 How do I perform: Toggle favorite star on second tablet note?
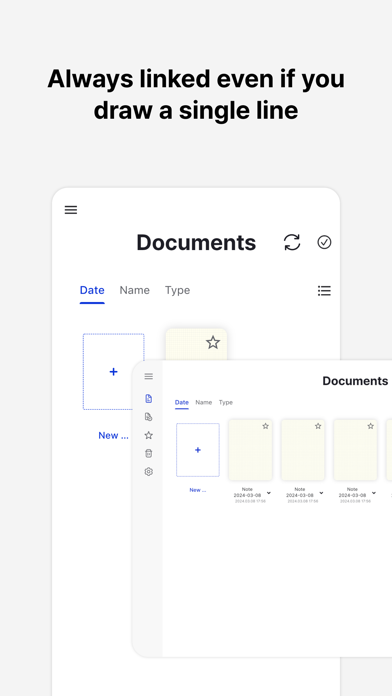[x=318, y=426]
